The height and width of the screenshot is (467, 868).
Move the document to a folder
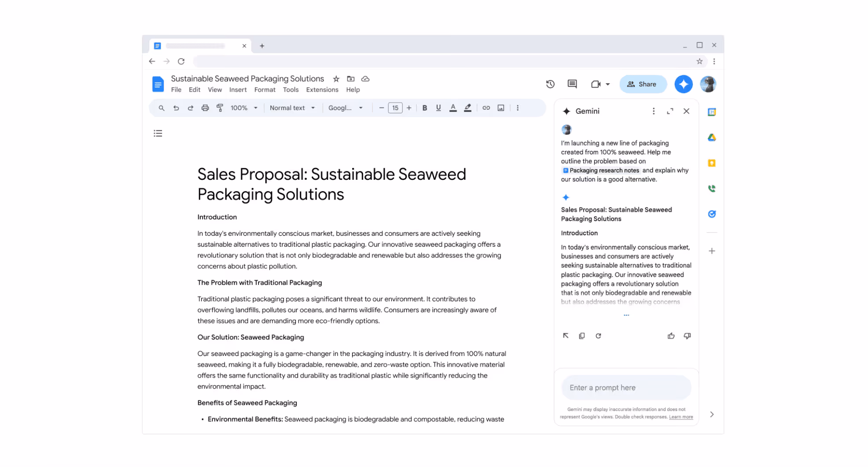(x=351, y=79)
